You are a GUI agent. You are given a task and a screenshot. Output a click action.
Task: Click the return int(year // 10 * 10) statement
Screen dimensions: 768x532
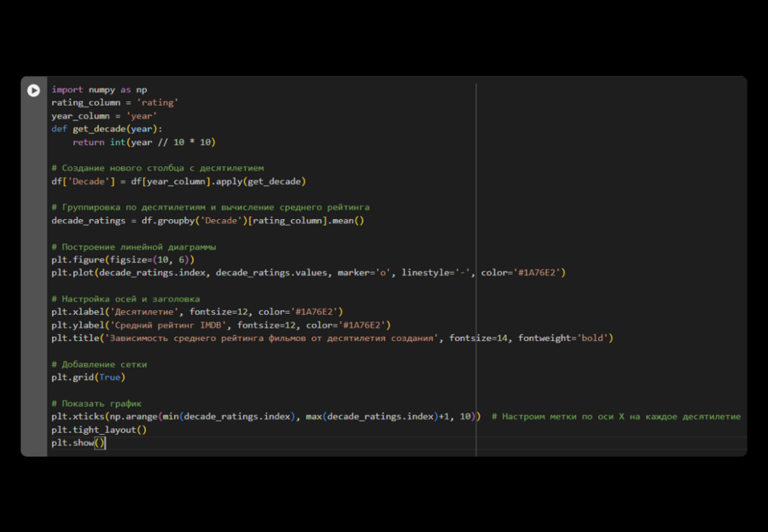click(143, 142)
